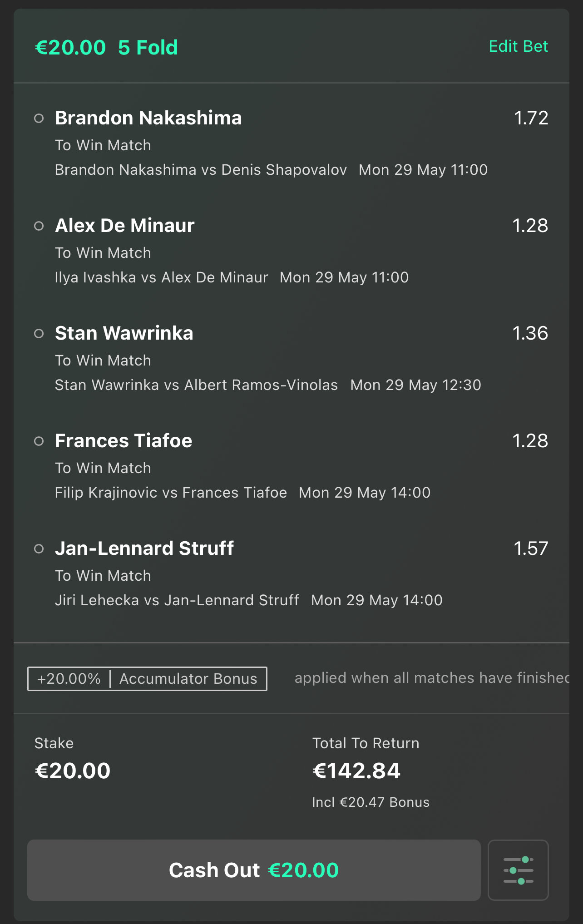The width and height of the screenshot is (583, 924).
Task: Click status circle beside Jan-Lennard Struff
Action: [39, 549]
